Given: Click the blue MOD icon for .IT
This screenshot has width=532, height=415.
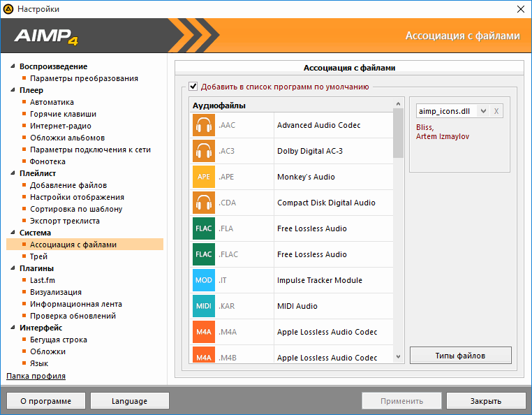Looking at the screenshot, I should point(204,280).
